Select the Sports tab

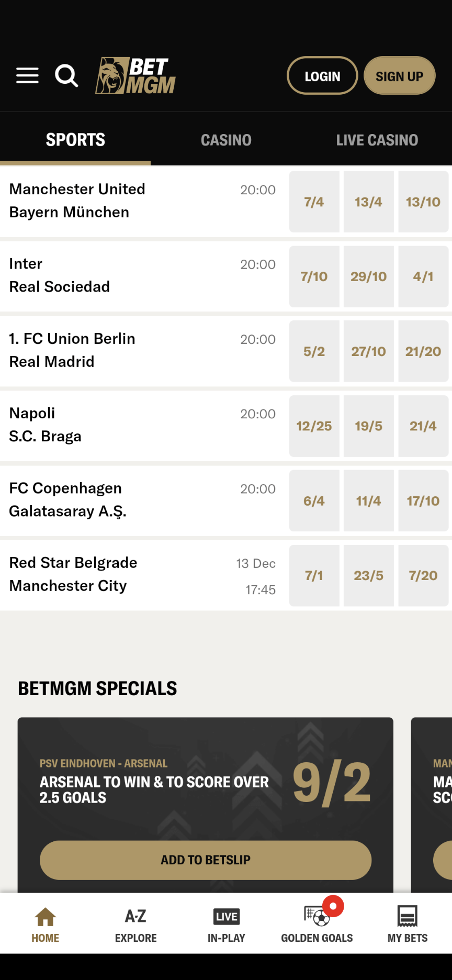click(x=75, y=140)
